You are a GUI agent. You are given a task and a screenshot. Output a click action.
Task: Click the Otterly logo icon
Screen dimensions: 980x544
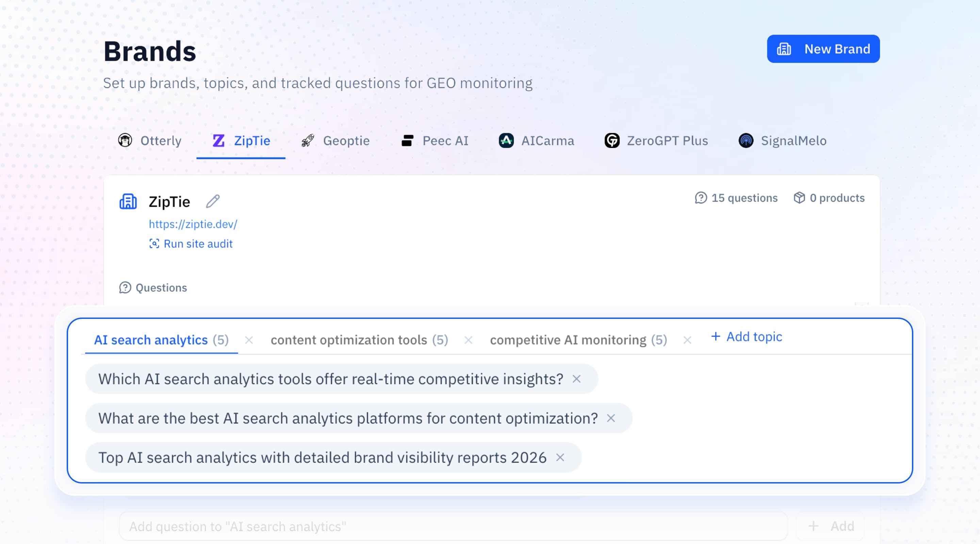coord(125,140)
